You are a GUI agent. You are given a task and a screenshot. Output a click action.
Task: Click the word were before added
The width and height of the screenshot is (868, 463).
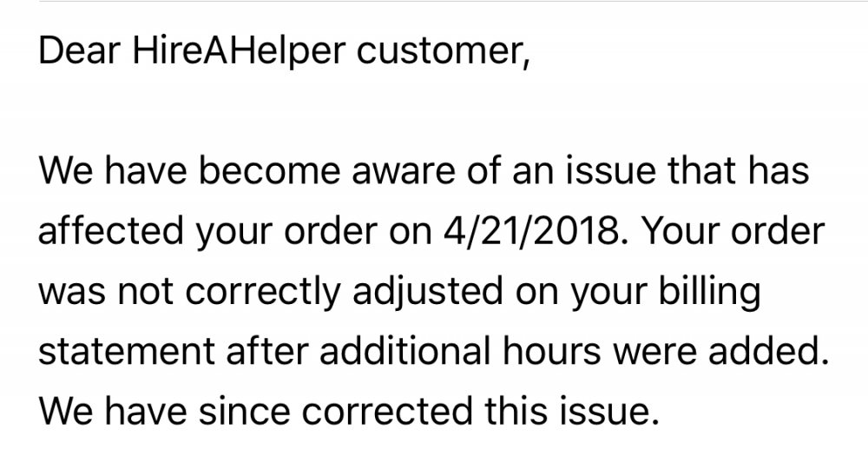coord(664,354)
